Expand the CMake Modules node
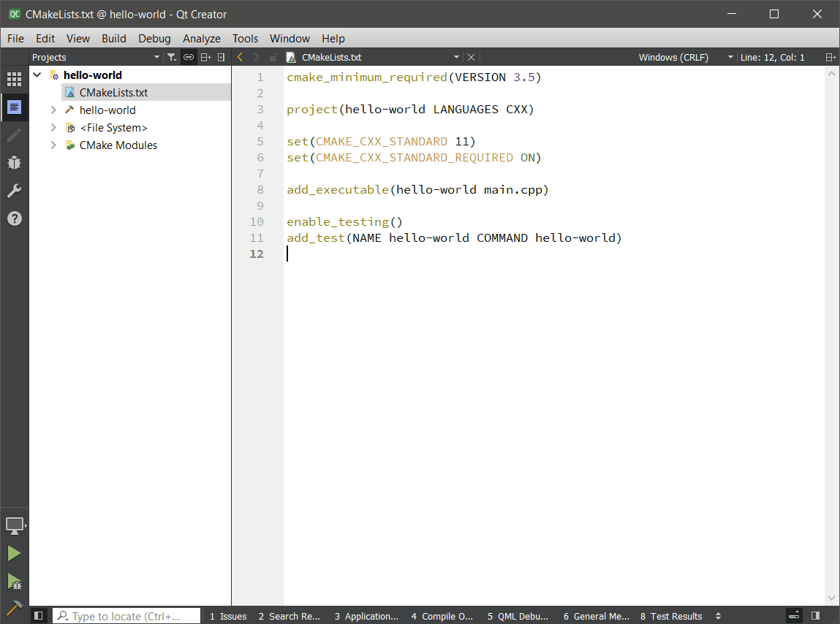 [x=53, y=145]
